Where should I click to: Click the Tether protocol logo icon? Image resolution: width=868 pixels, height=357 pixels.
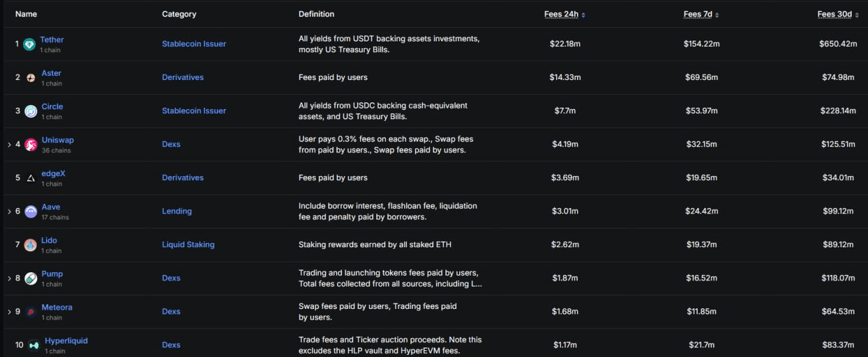point(29,44)
